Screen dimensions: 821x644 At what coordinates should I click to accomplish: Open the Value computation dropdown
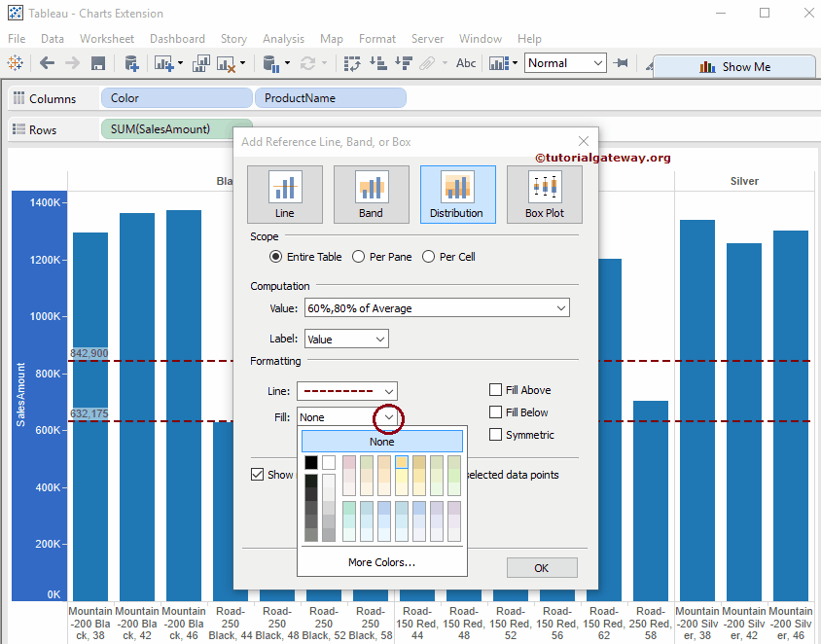coord(436,306)
